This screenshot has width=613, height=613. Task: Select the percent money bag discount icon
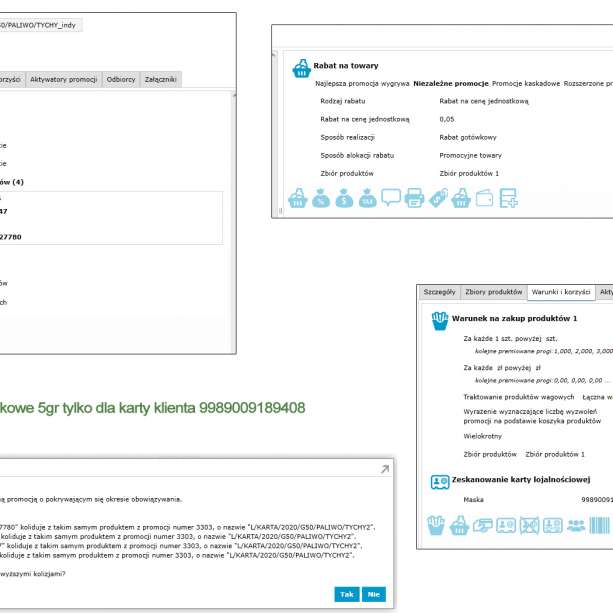pyautogui.click(x=321, y=198)
